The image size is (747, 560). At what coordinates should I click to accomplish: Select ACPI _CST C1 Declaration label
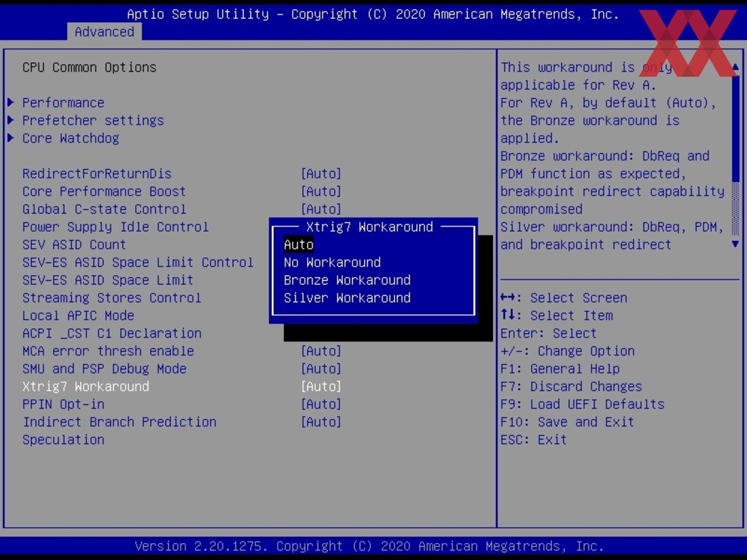pyautogui.click(x=112, y=333)
